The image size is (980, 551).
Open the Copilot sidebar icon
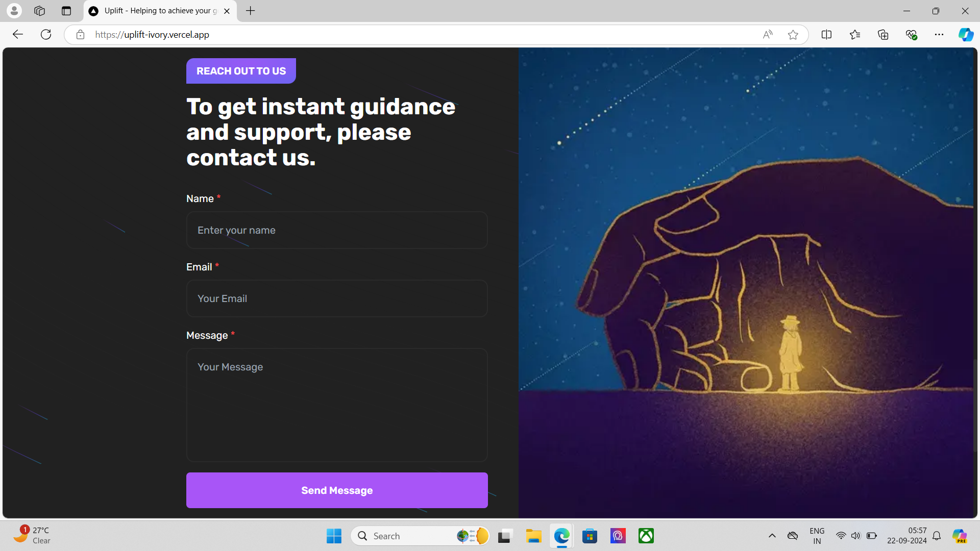tap(965, 34)
